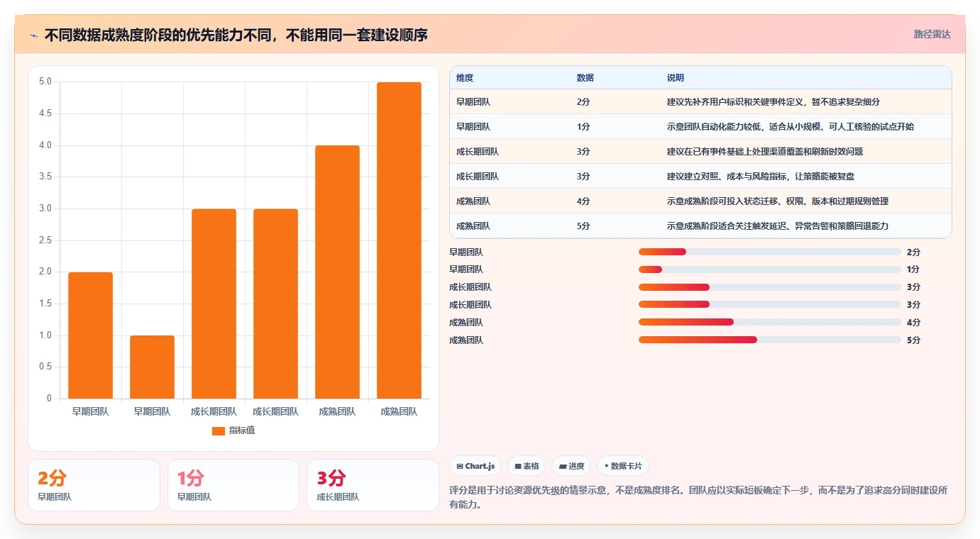Image resolution: width=980 pixels, height=539 pixels.
Task: Click the 0.5 y-axis label
Action: click(x=45, y=367)
